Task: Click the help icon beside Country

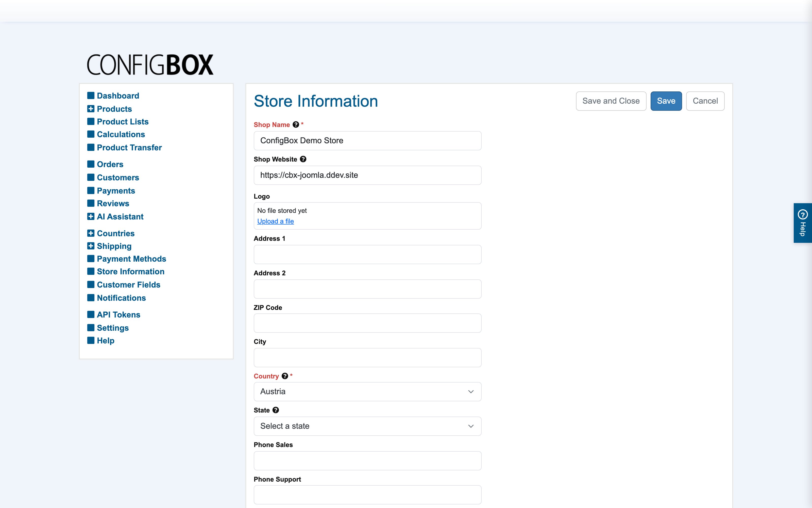Action: click(285, 376)
